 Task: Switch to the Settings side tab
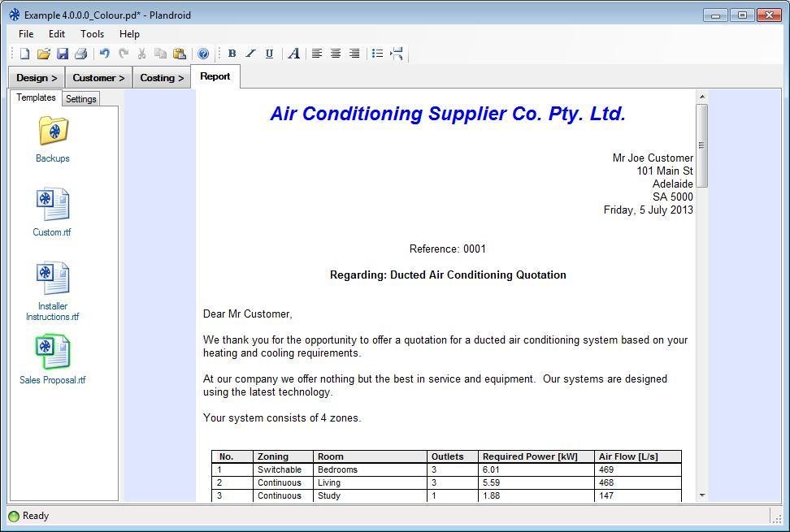[80, 98]
